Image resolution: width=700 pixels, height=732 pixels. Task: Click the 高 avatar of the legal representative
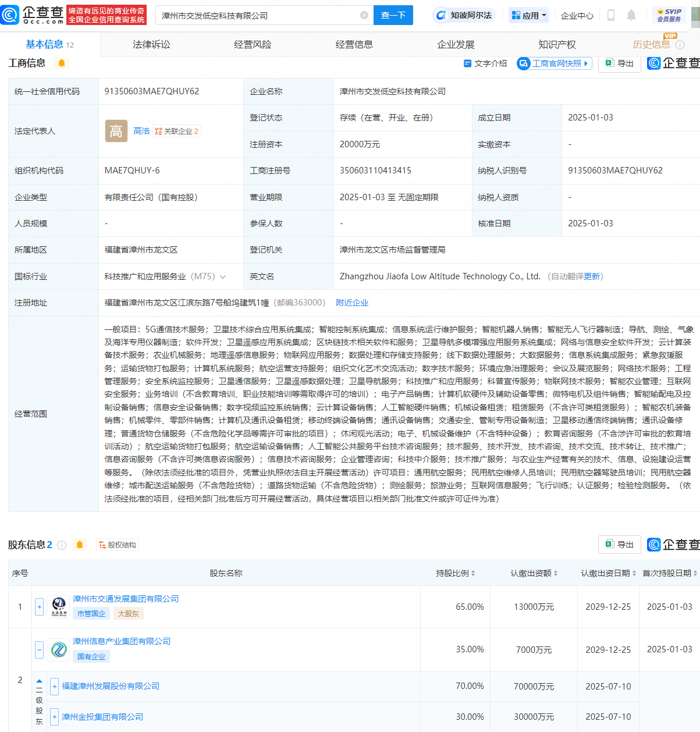pyautogui.click(x=116, y=131)
